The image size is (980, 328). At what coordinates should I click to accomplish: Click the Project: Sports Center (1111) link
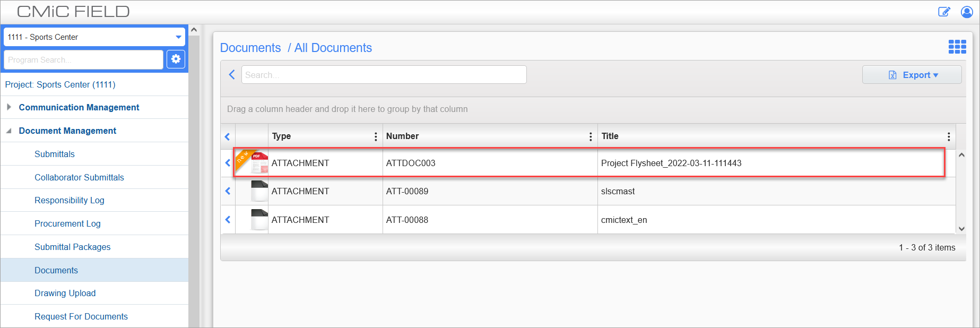(x=60, y=84)
